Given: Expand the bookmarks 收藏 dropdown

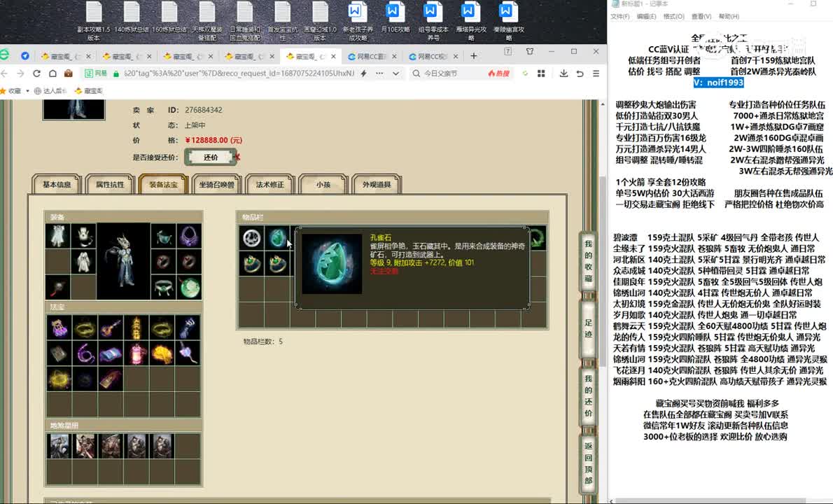Looking at the screenshot, I should point(27,90).
